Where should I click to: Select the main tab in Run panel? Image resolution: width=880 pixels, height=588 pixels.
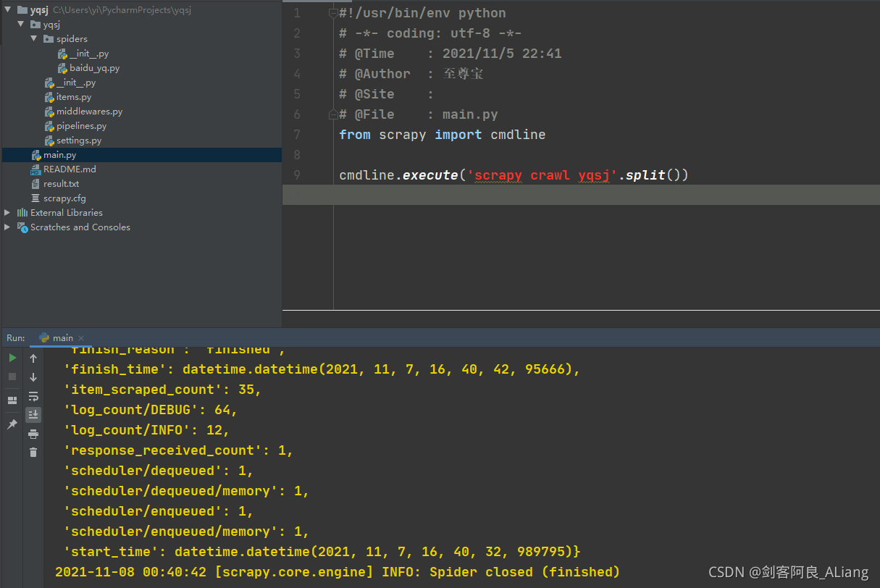[x=62, y=338]
